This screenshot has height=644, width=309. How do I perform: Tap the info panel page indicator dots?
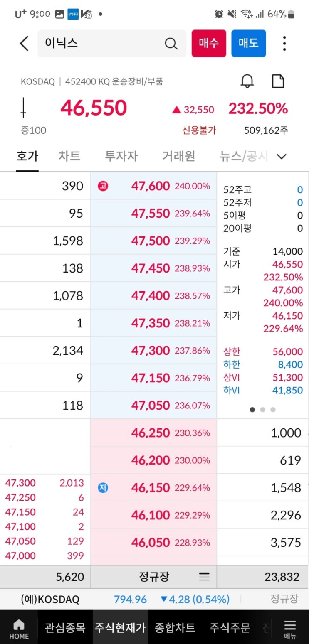pyautogui.click(x=262, y=410)
